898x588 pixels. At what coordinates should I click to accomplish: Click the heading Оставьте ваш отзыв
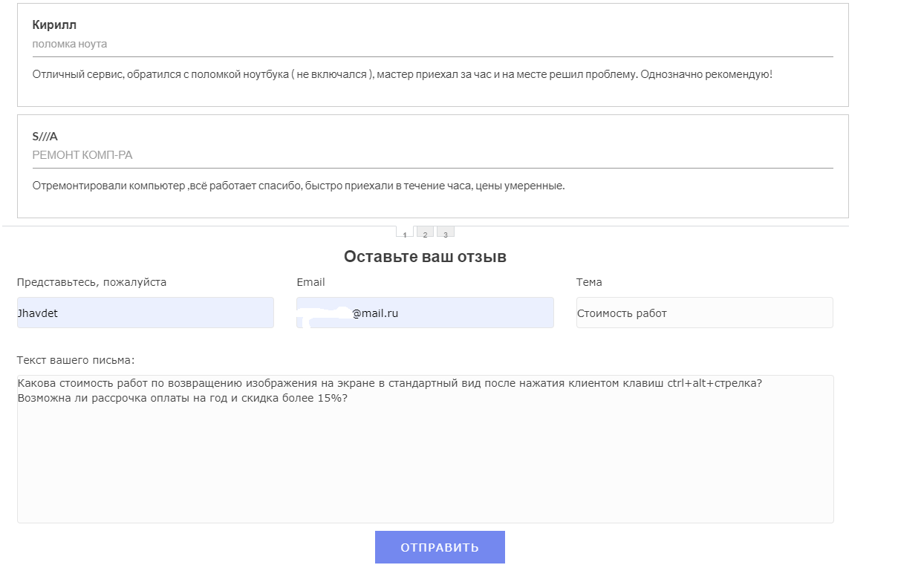[x=425, y=257]
